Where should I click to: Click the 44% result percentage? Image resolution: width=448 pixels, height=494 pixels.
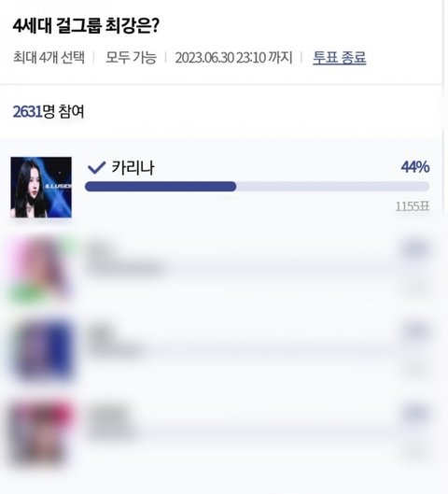point(415,167)
